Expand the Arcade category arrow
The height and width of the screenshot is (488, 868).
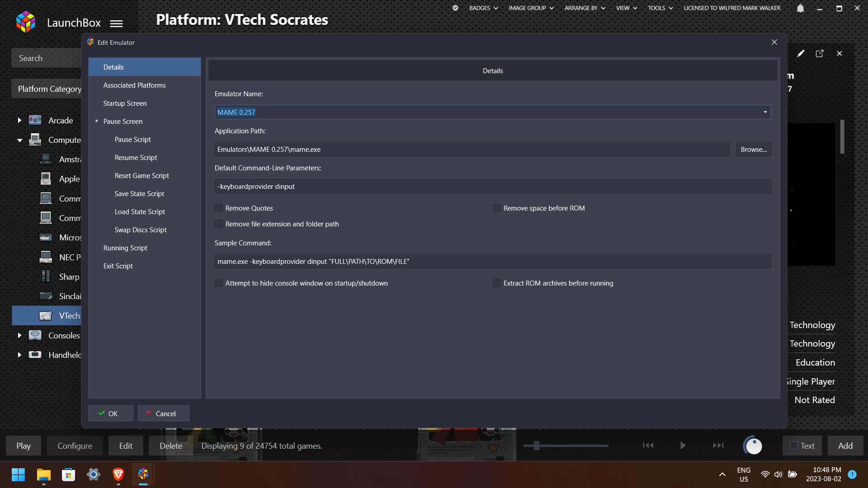click(x=19, y=120)
